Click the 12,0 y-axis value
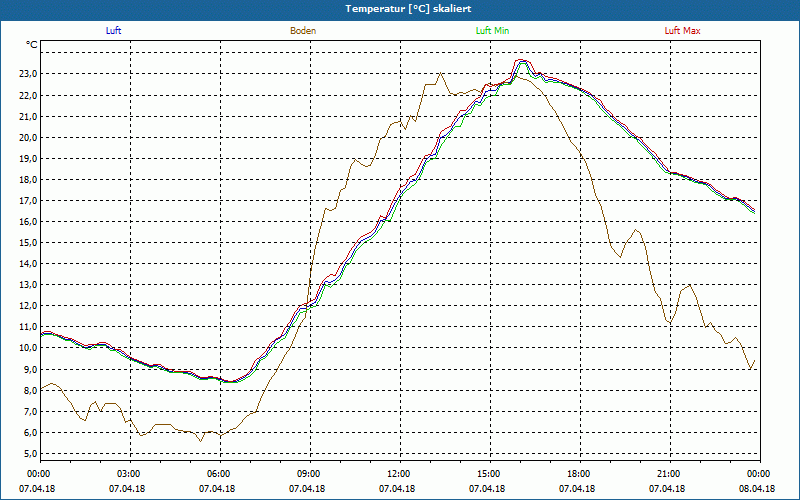 (x=29, y=306)
